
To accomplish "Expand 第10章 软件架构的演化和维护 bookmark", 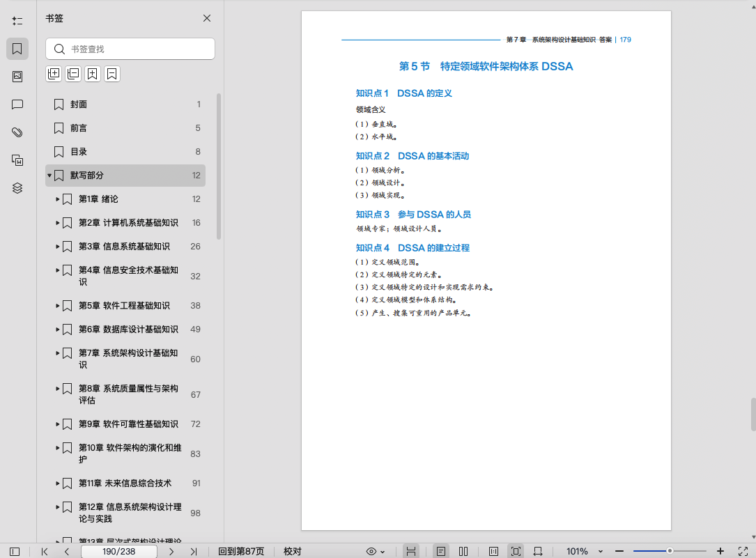I will coord(57,448).
